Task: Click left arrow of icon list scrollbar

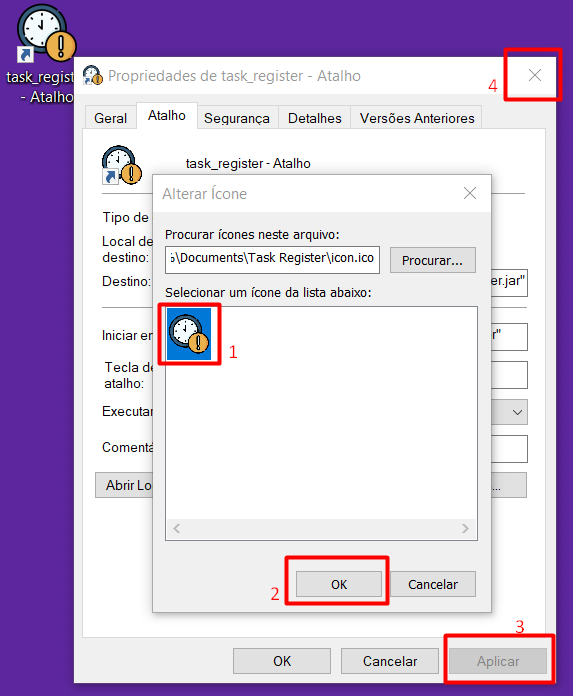Action: [x=177, y=528]
